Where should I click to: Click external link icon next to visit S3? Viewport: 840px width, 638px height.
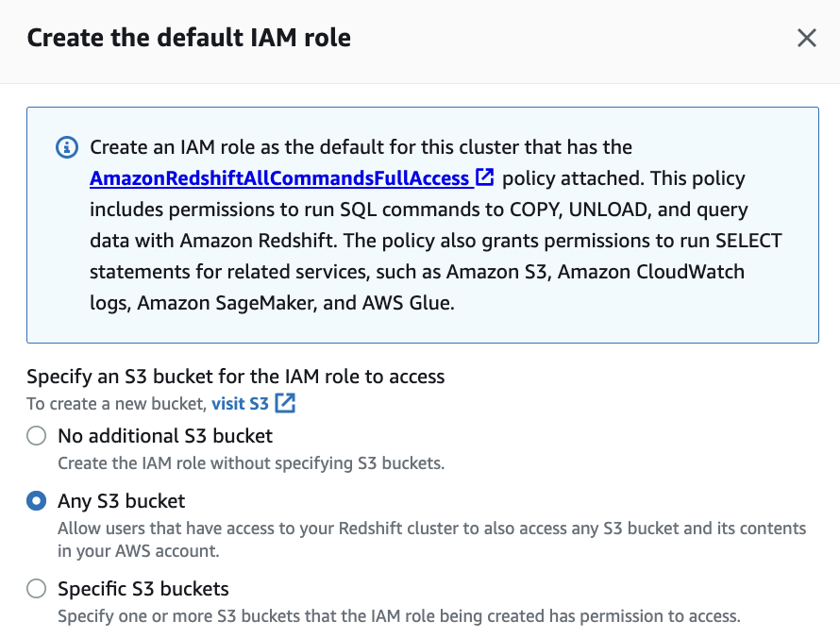285,404
